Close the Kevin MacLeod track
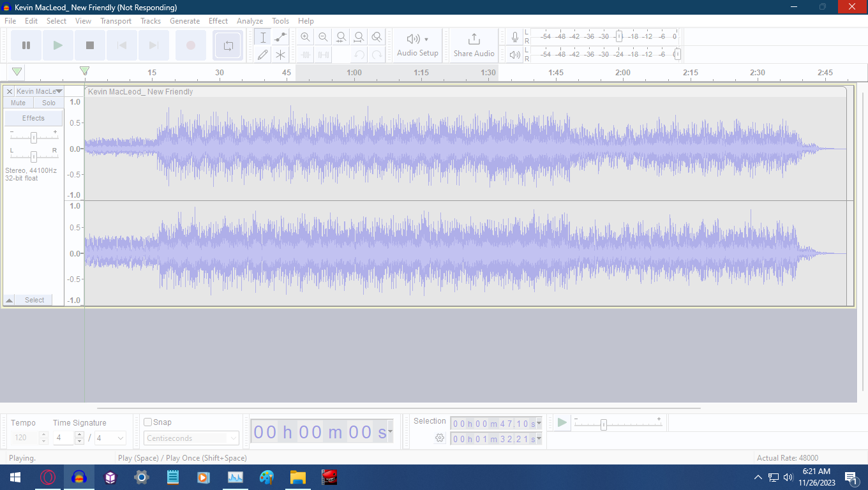This screenshot has height=490, width=868. click(9, 91)
